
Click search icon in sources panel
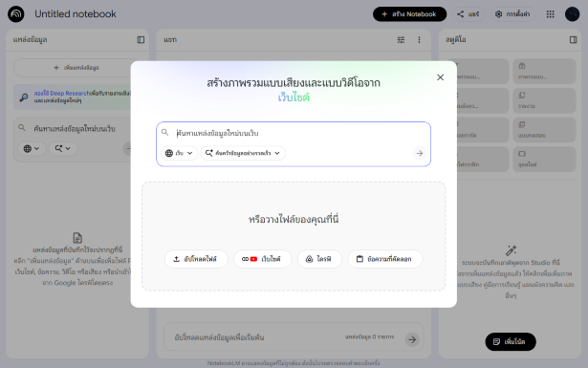tap(22, 128)
